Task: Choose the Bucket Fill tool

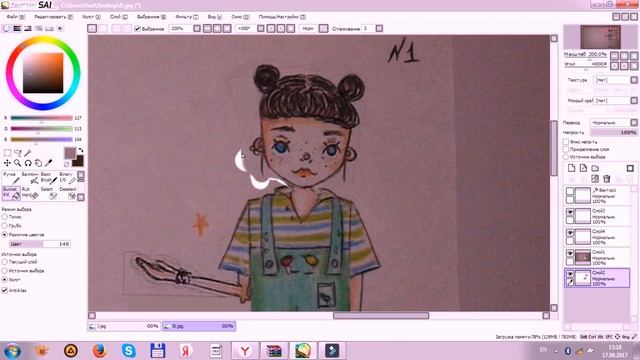Action: 11,193
